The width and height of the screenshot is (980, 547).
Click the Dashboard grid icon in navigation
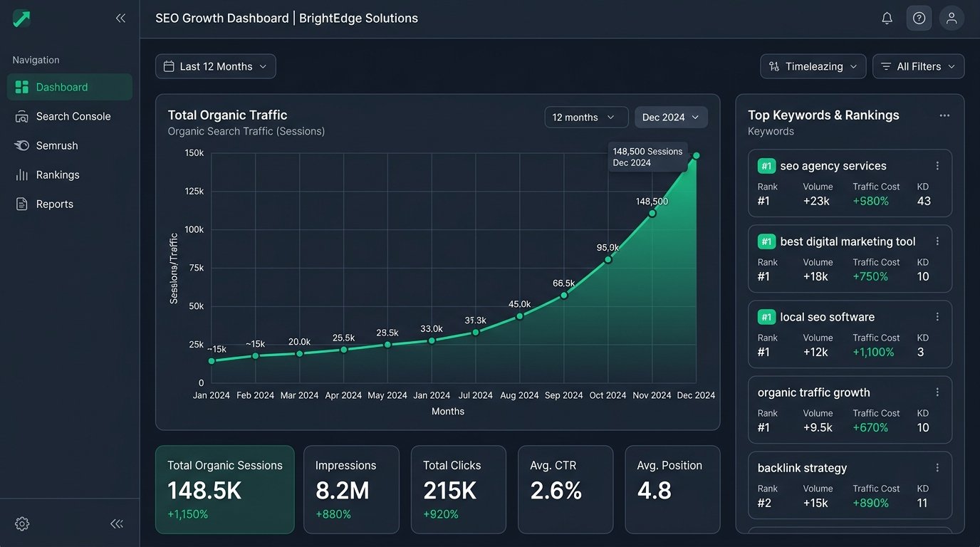pos(21,87)
